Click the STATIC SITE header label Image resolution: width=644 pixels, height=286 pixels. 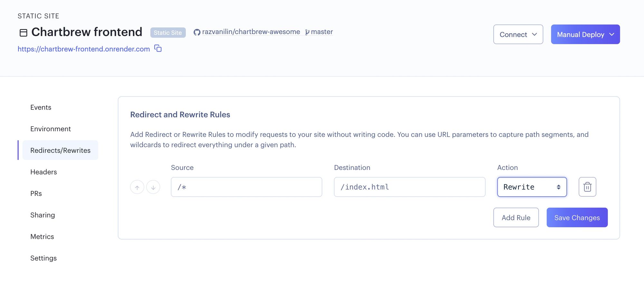point(38,16)
